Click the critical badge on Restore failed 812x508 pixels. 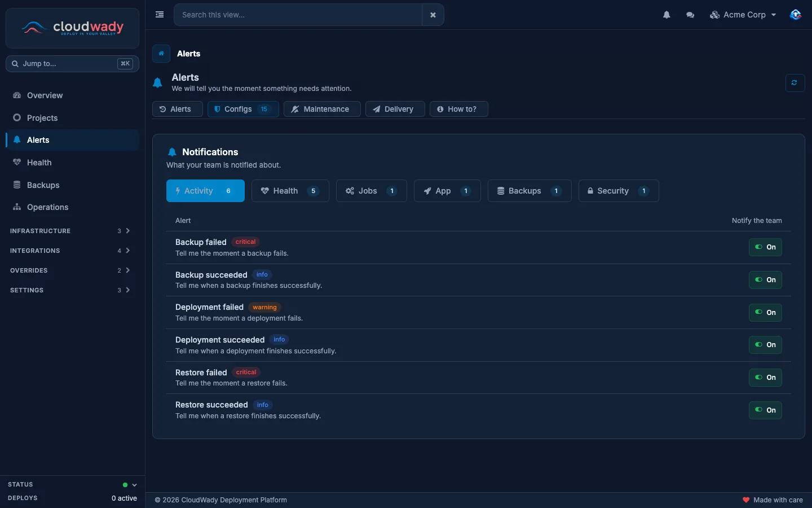pos(246,373)
